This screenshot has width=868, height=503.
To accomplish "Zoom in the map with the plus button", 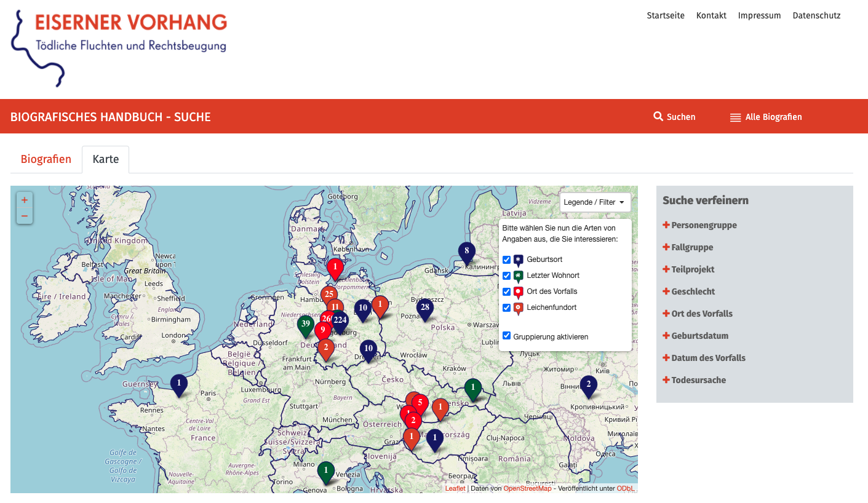I will pos(25,200).
